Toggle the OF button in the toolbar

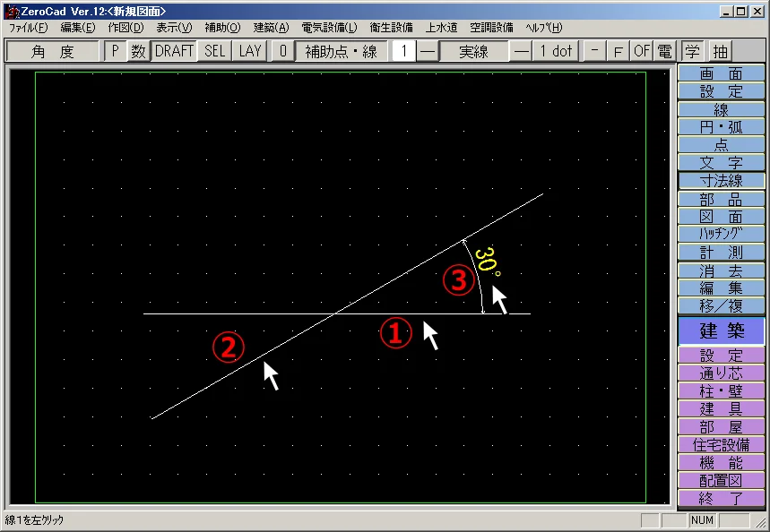[x=642, y=51]
